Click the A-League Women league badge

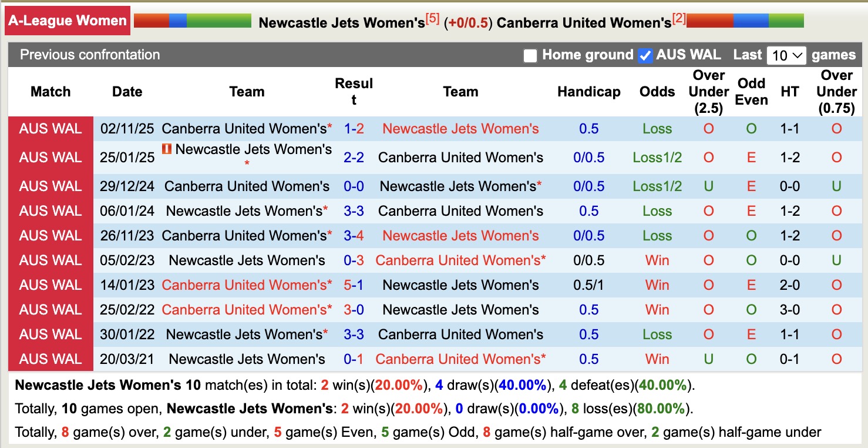coord(67,20)
